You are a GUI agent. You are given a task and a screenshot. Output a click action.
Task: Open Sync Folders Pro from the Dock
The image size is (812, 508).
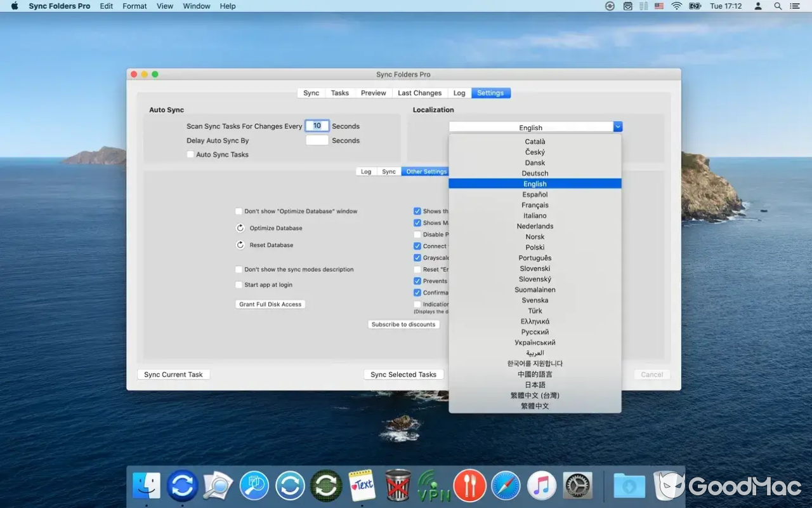coord(182,486)
